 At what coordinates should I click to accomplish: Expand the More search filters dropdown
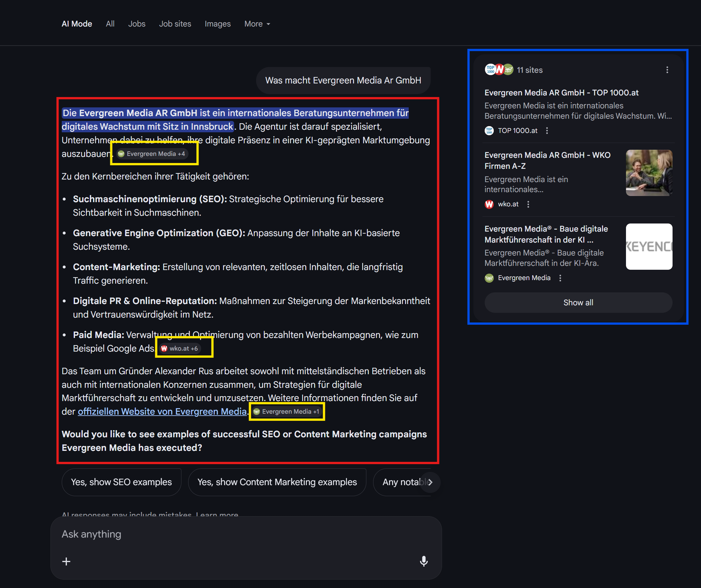[257, 24]
